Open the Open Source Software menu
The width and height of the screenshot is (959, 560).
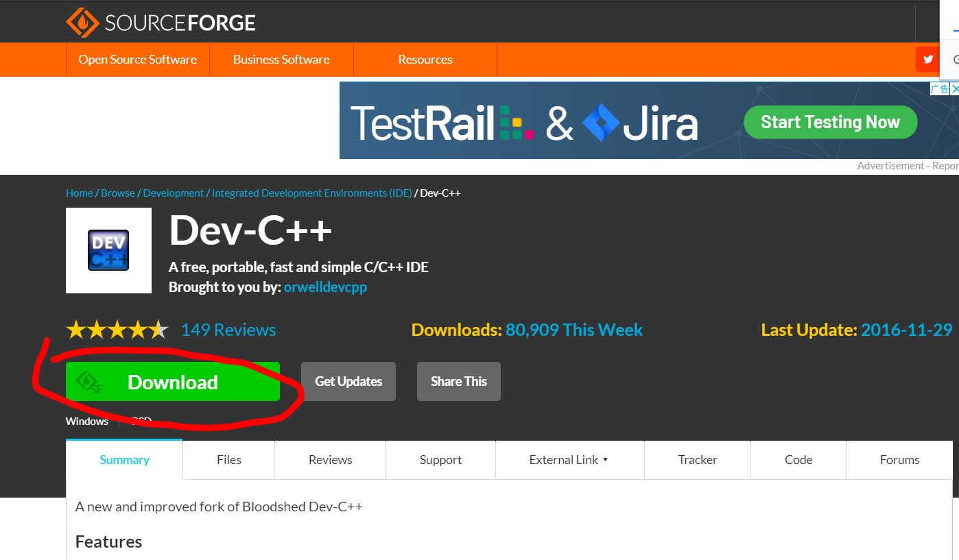click(138, 60)
